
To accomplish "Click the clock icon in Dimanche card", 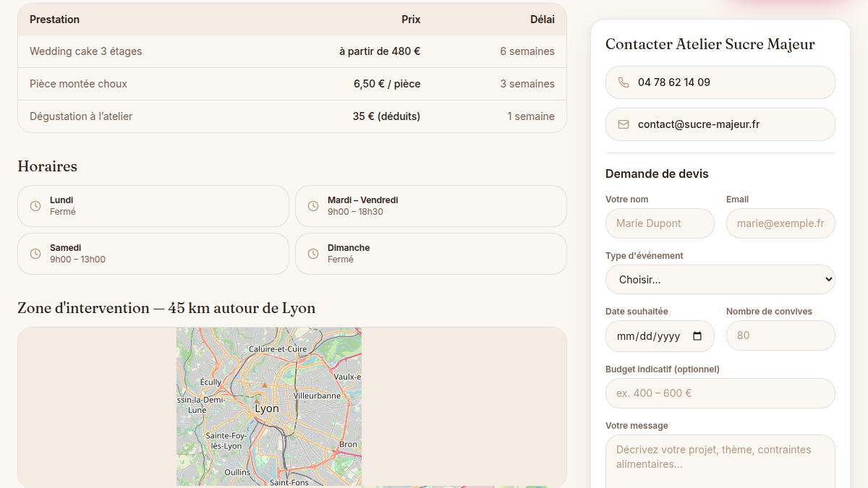I will (313, 254).
